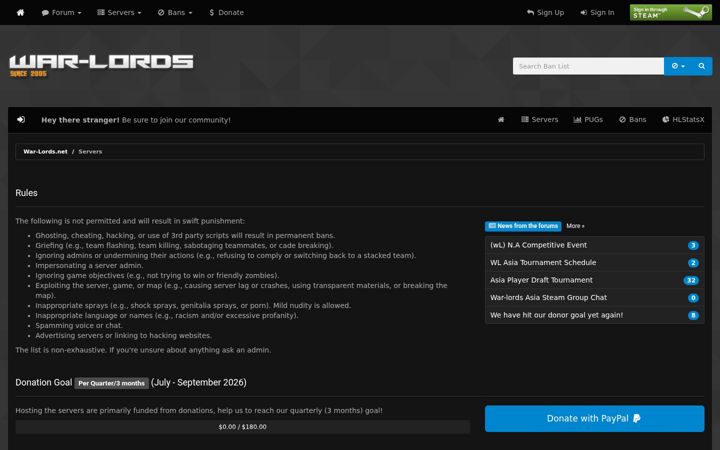Viewport: 720px width, 450px height.
Task: Click War-Lords.net breadcrumb link
Action: point(45,152)
